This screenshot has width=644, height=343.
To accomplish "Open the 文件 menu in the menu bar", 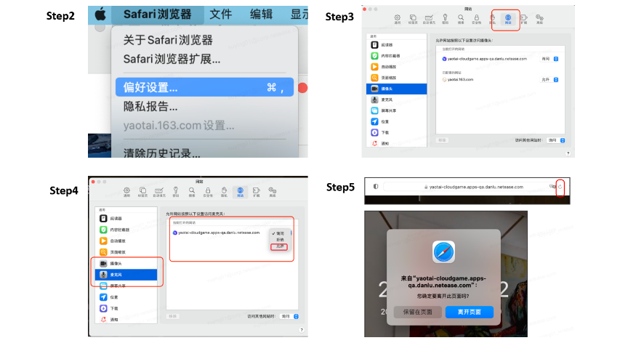I will coord(220,15).
